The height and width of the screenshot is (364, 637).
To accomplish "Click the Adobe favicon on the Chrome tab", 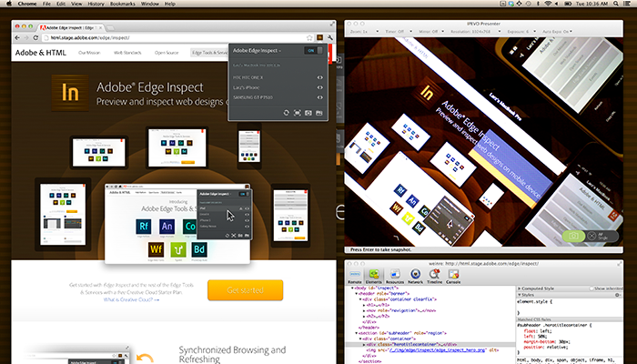I will click(43, 27).
